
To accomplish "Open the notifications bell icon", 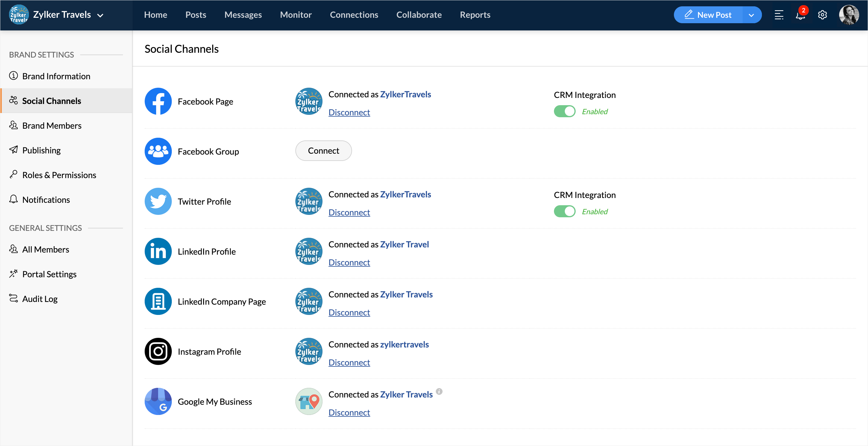I will point(800,15).
